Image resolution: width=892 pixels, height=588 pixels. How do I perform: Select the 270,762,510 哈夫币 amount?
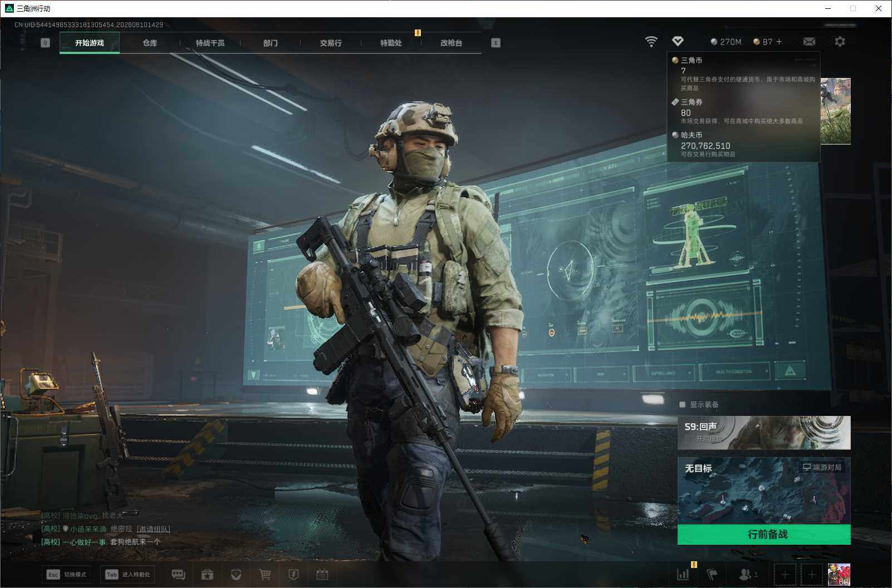click(705, 145)
